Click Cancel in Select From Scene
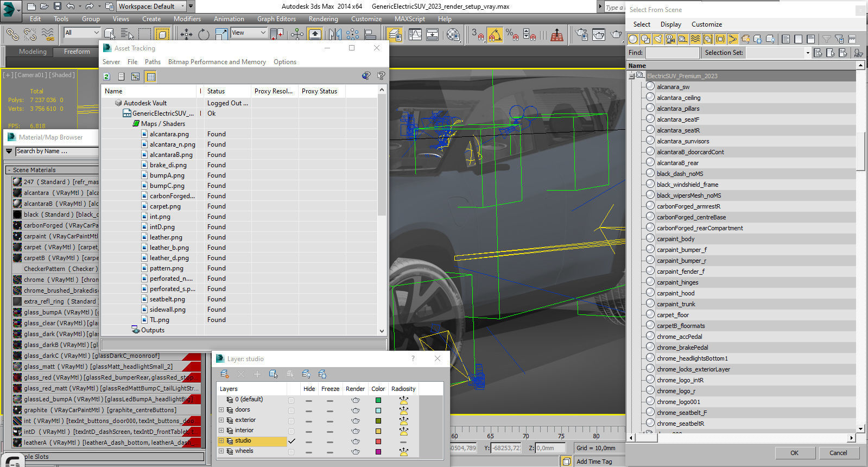Viewport: 868px width, 467px height. point(838,453)
